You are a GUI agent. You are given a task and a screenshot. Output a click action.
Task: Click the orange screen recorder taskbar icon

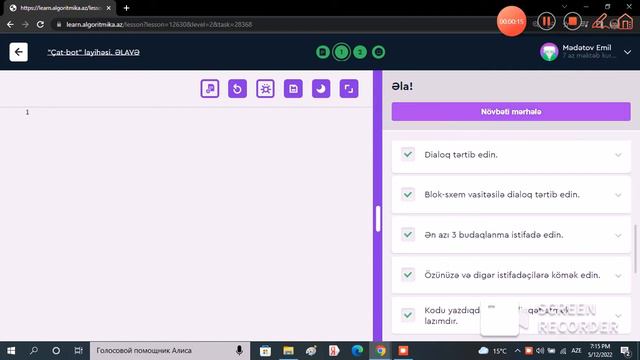pos(403,351)
